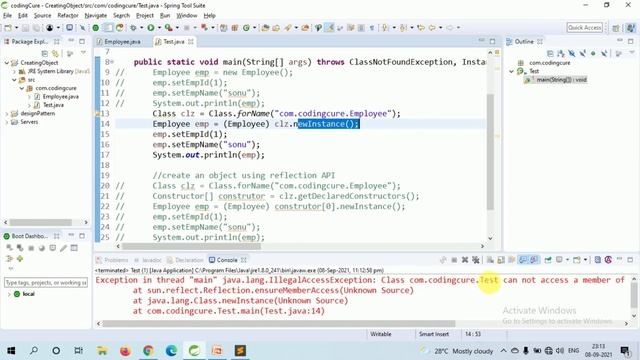Toggle Sort alphabetically in Outline toolbar
This screenshot has width=640, height=360.
(561, 53)
